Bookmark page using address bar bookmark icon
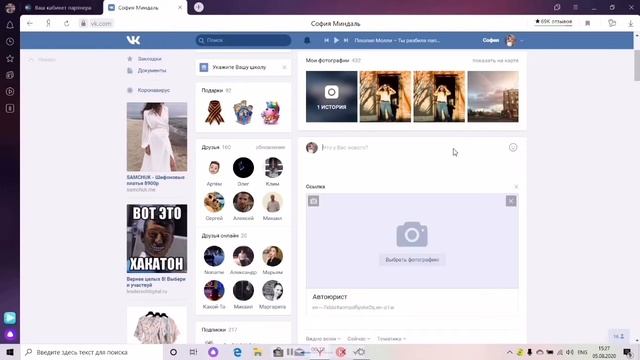This screenshot has height=360, width=640. coord(588,23)
